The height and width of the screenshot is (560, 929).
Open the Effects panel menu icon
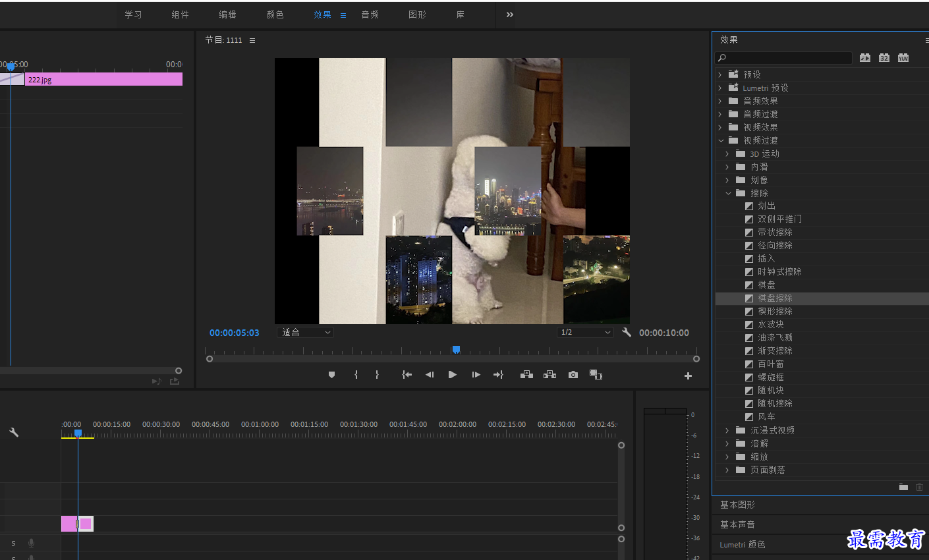pyautogui.click(x=926, y=40)
